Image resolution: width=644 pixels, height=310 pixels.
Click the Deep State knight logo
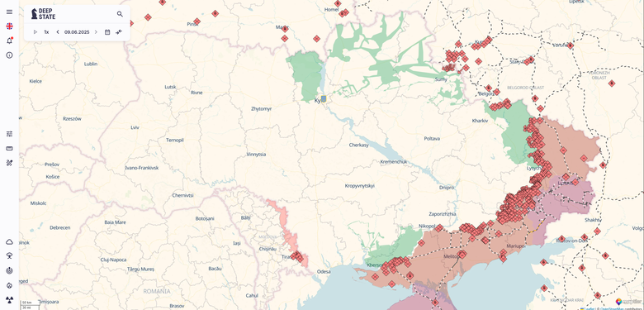click(43, 14)
